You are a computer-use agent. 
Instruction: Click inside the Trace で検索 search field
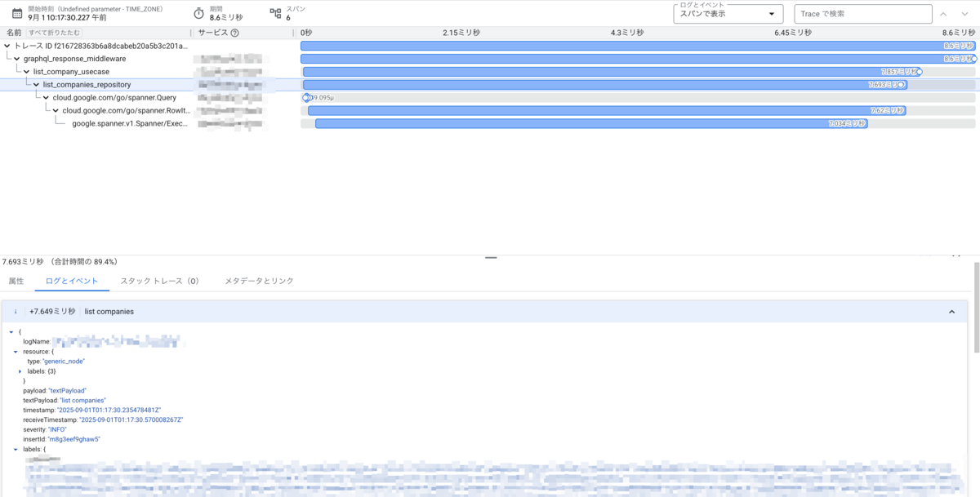point(862,14)
